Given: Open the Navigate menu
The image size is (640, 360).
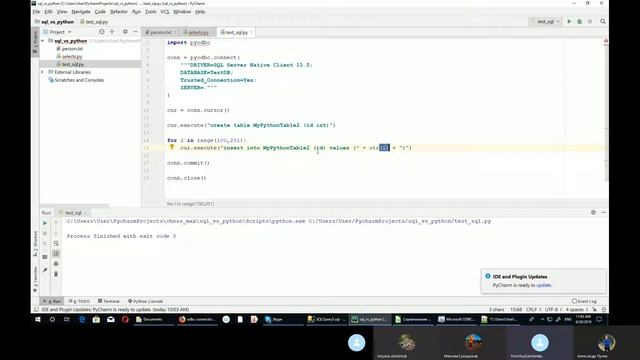Looking at the screenshot, I should tap(81, 12).
